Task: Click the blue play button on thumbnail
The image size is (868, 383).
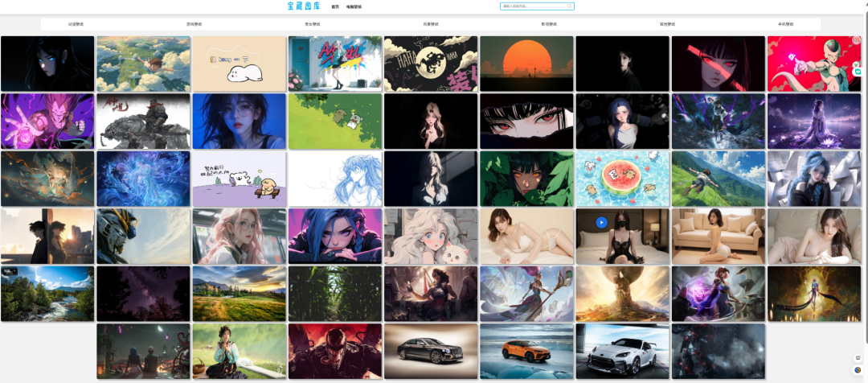Action: click(x=601, y=222)
